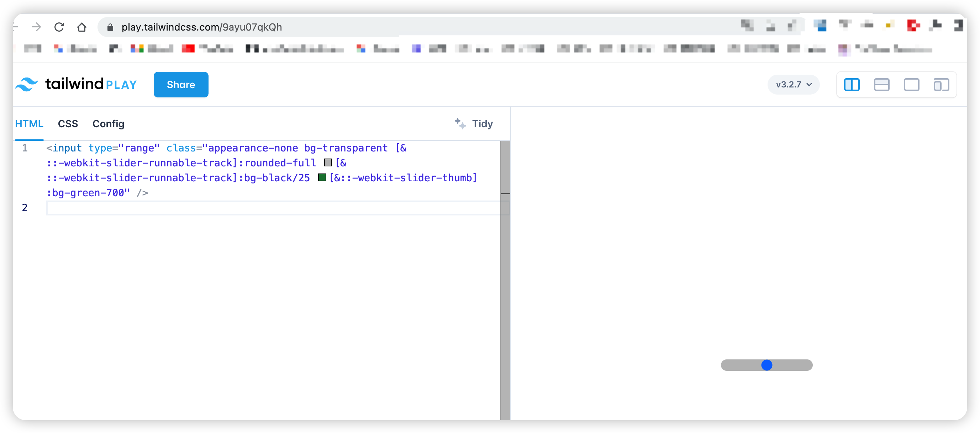Screen dimensions: 980x433
Task: Click the blue slider thumb in preview
Action: click(766, 365)
